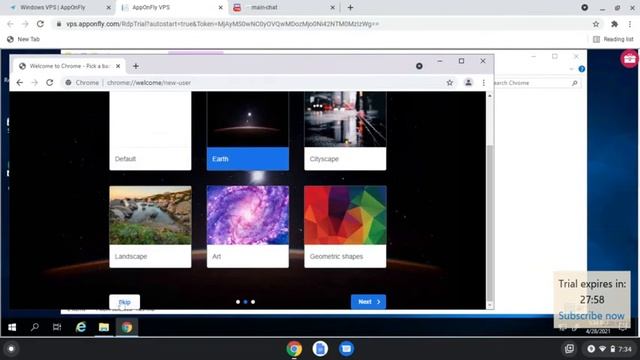Bookmark vps.apponfly.com page with star
The image size is (640, 360).
[596, 24]
